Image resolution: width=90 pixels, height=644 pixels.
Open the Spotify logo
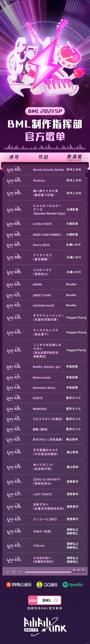click(x=73, y=584)
